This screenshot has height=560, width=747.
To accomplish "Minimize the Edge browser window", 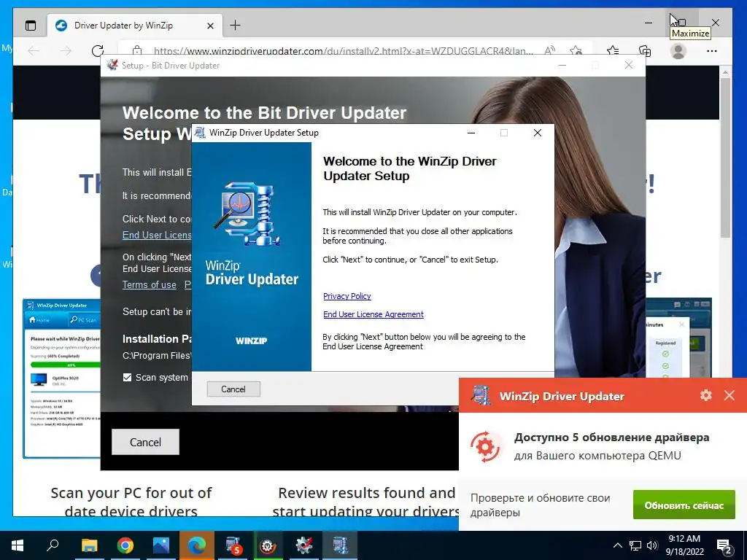I will tap(649, 23).
